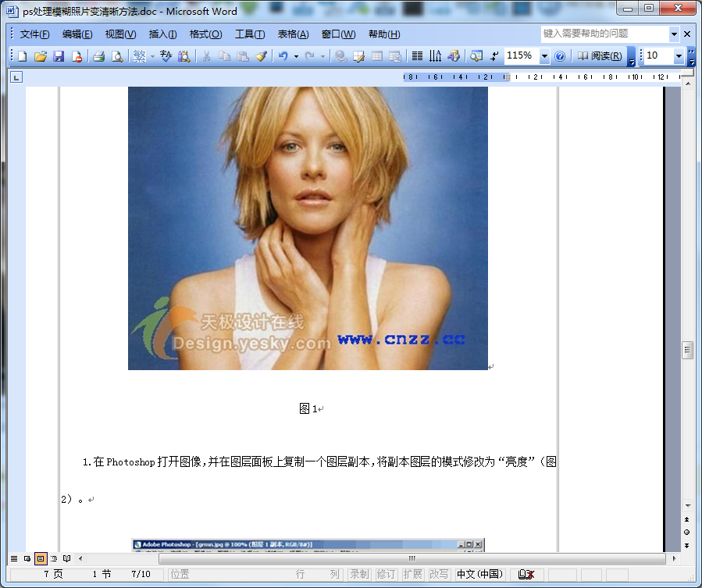Click the horizontal scrollbar thumb
Screen dimensions: 702x588
point(412,558)
